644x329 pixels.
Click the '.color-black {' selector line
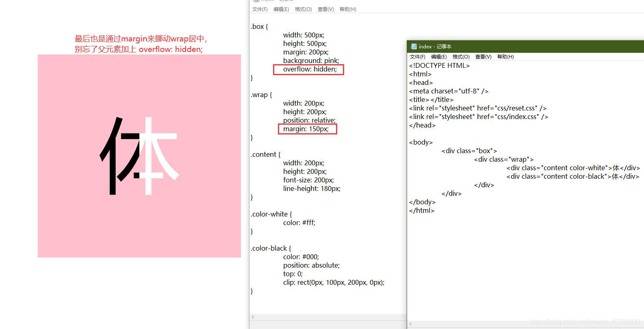(x=271, y=249)
